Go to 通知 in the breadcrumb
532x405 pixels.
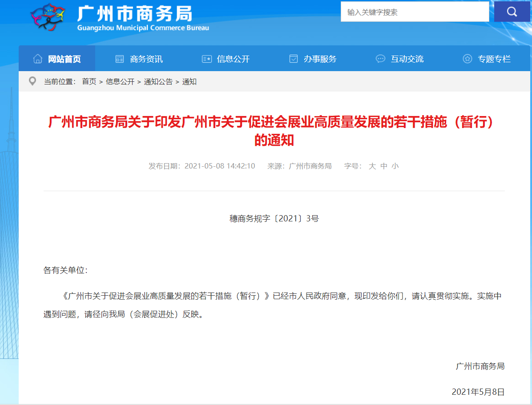[189, 81]
